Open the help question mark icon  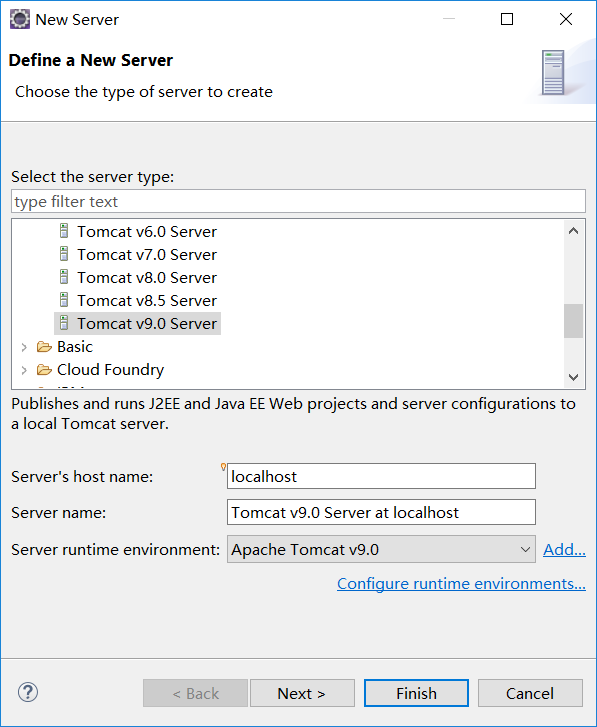pyautogui.click(x=28, y=692)
